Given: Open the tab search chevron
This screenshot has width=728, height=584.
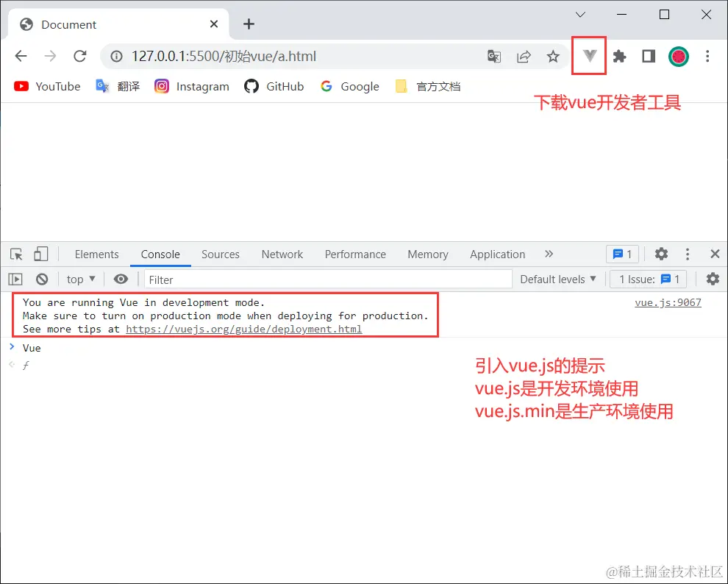Looking at the screenshot, I should (580, 15).
